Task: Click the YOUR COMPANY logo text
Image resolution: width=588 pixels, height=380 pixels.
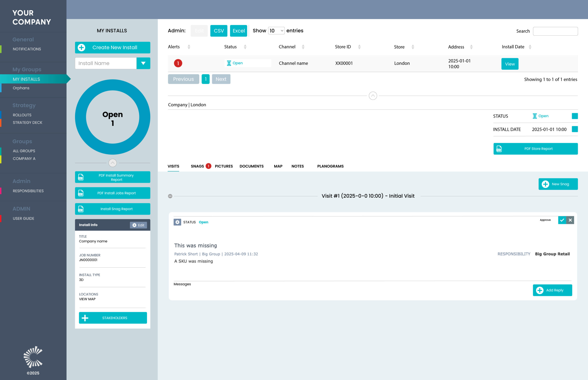Action: (x=32, y=17)
